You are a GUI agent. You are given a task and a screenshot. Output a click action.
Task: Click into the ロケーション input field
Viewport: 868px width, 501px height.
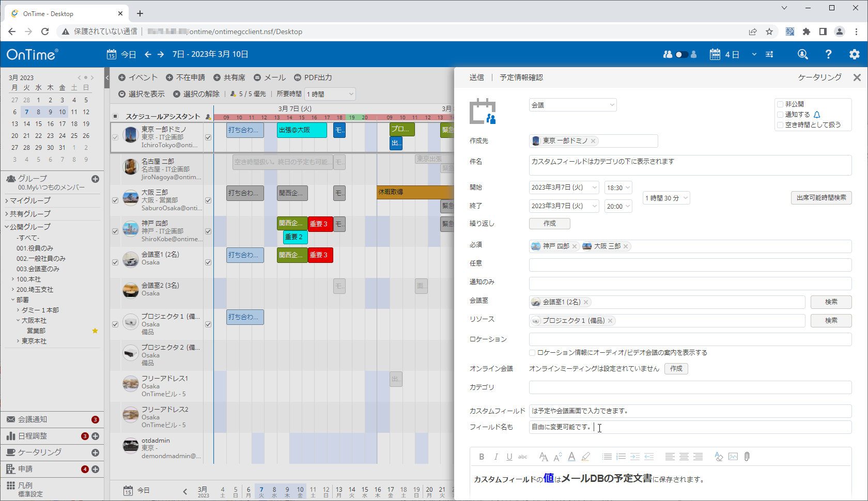pos(690,339)
